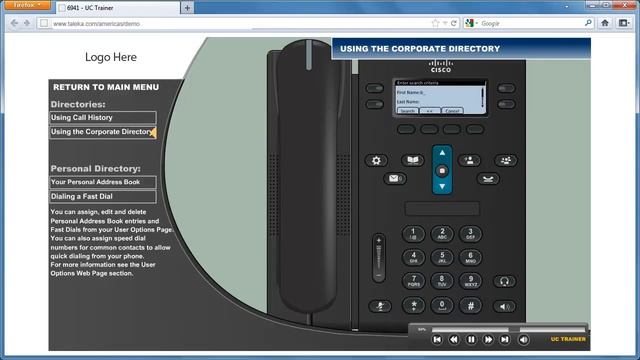
Task: Skip to the end of the training video
Action: click(505, 340)
